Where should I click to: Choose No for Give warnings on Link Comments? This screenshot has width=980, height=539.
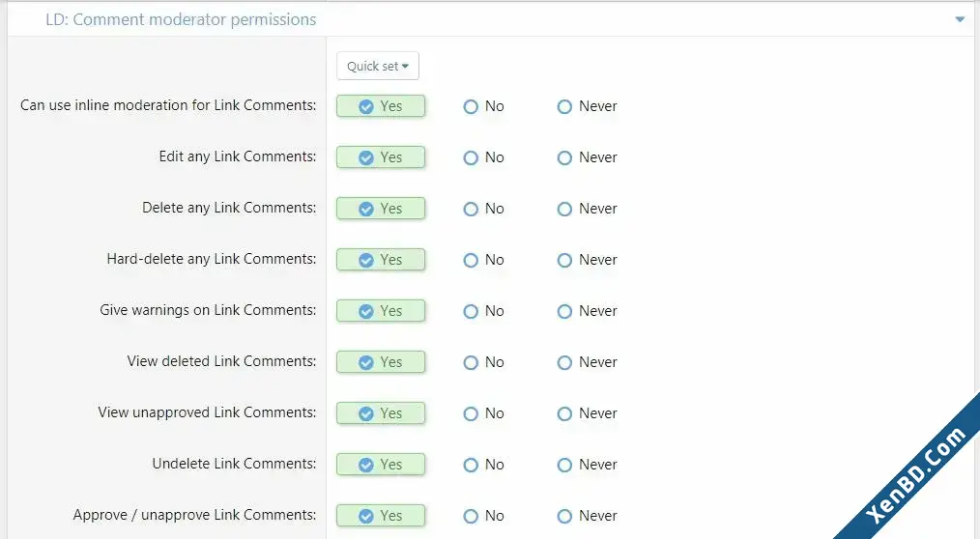[x=483, y=311]
